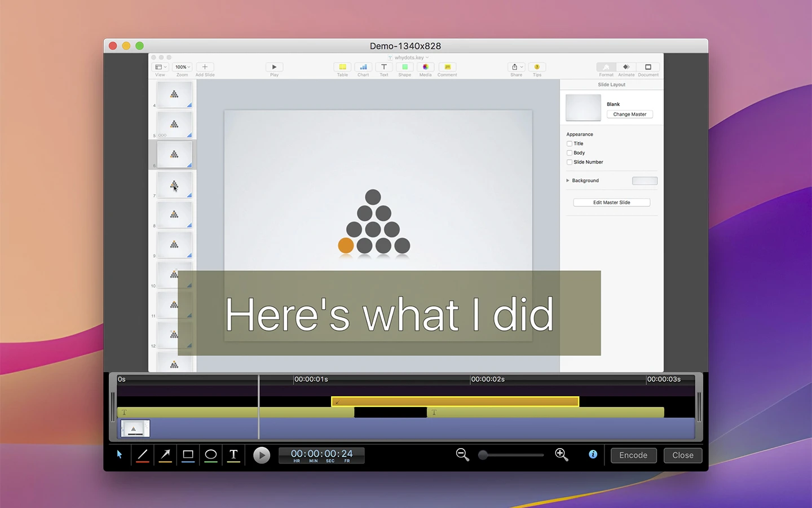Activate the Ellipse shape tool

[x=211, y=454]
